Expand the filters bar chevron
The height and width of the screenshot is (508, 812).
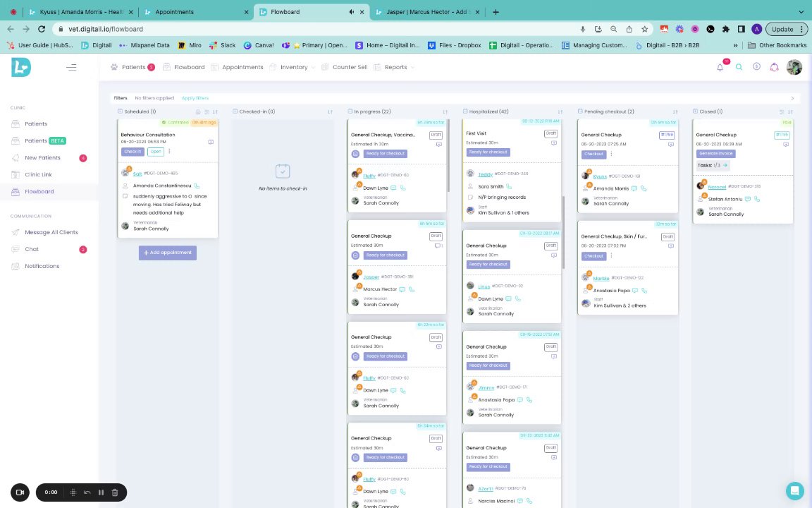[792, 98]
